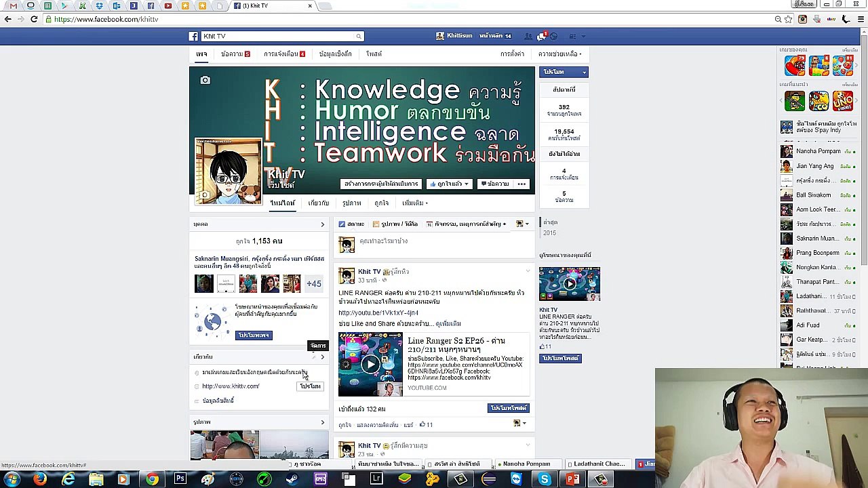The width and height of the screenshot is (868, 488).
Task: Click the UNO game icon in sidebar
Action: [842, 101]
